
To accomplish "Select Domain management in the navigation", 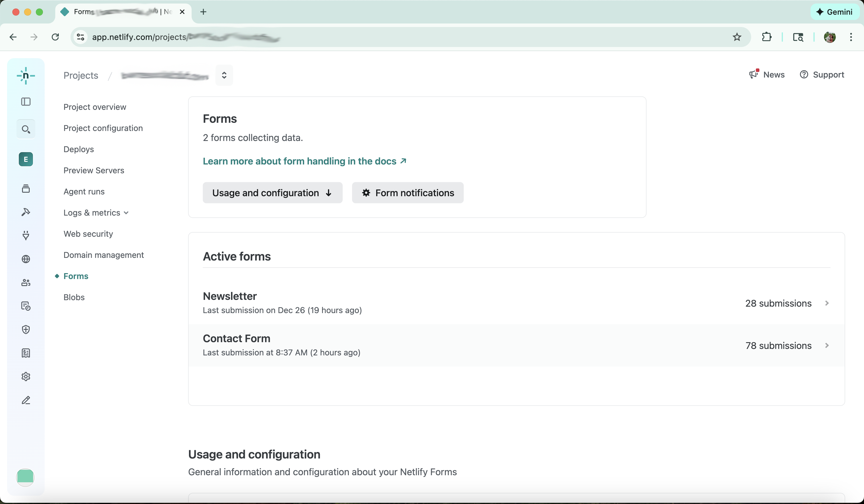I will tap(103, 255).
